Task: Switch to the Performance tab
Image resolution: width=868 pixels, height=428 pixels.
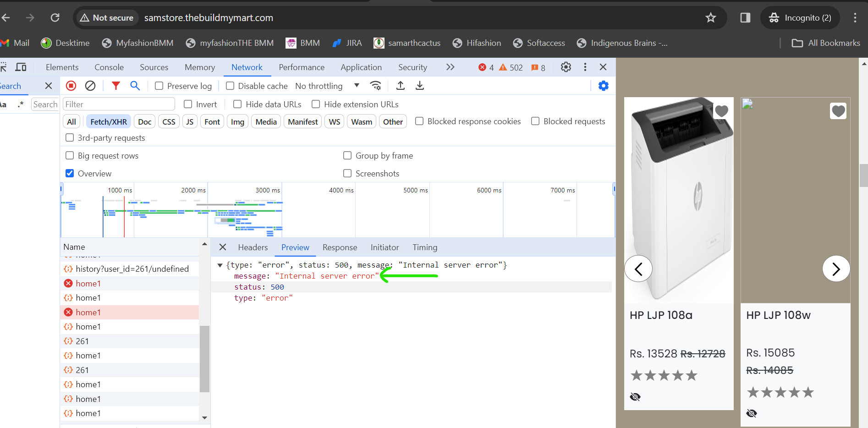Action: [302, 67]
